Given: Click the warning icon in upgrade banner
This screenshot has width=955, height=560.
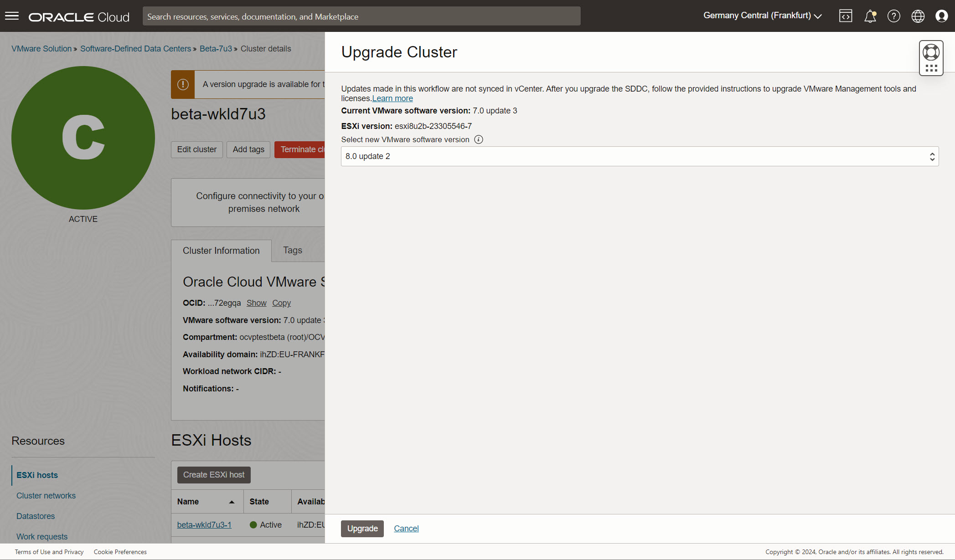Looking at the screenshot, I should 183,84.
